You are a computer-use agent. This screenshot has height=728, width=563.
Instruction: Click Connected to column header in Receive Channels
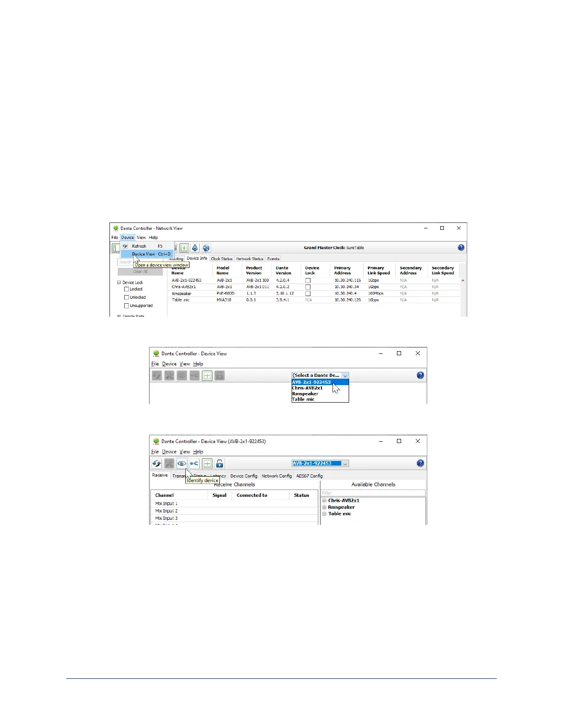(x=252, y=495)
